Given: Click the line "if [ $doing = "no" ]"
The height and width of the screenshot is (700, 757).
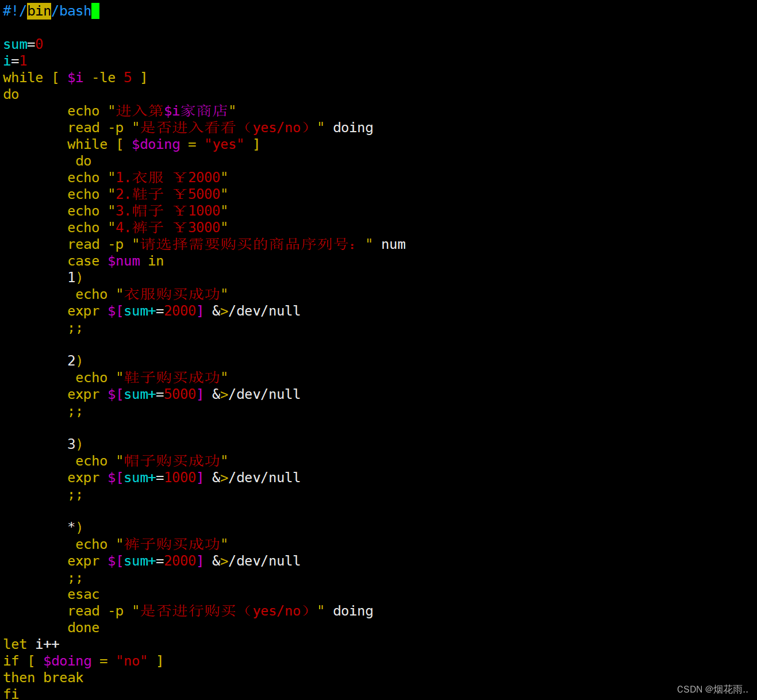Looking at the screenshot, I should point(83,661).
